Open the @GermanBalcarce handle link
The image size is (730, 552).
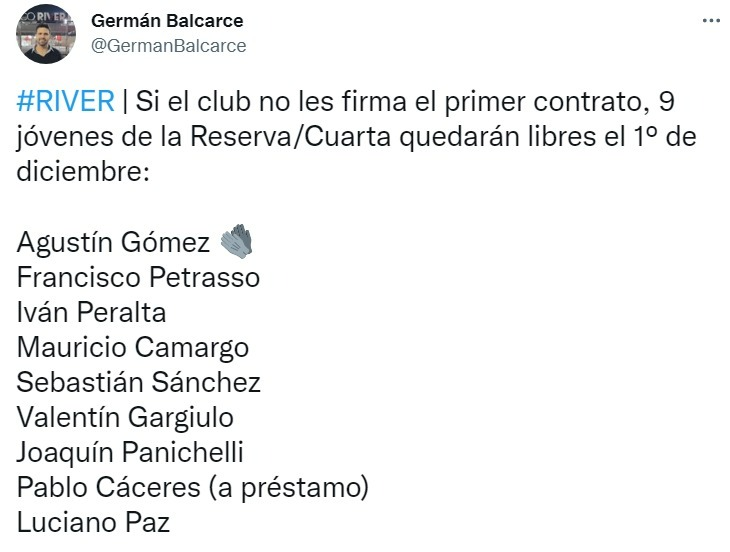pos(169,46)
